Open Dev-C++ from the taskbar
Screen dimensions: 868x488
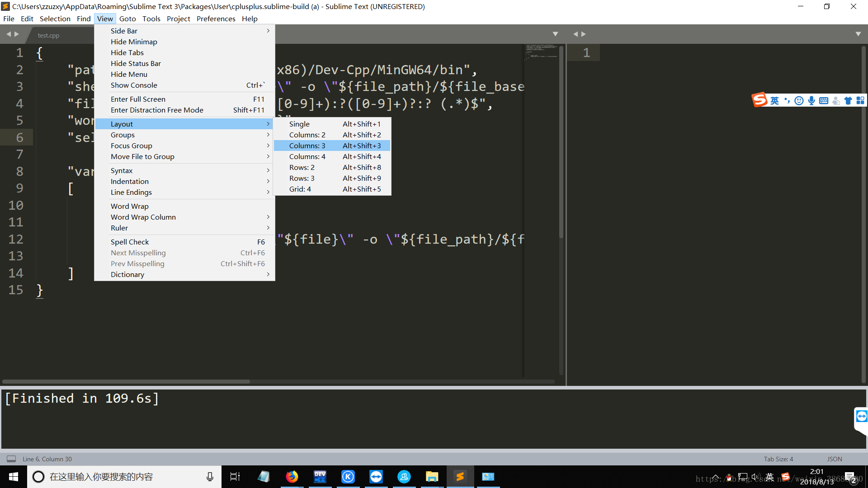pos(320,477)
